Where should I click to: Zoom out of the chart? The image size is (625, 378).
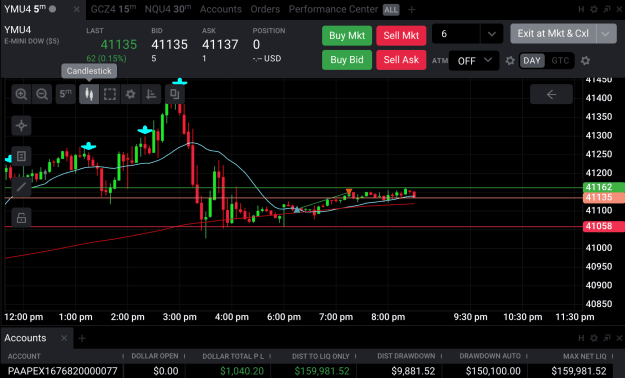pyautogui.click(x=42, y=94)
